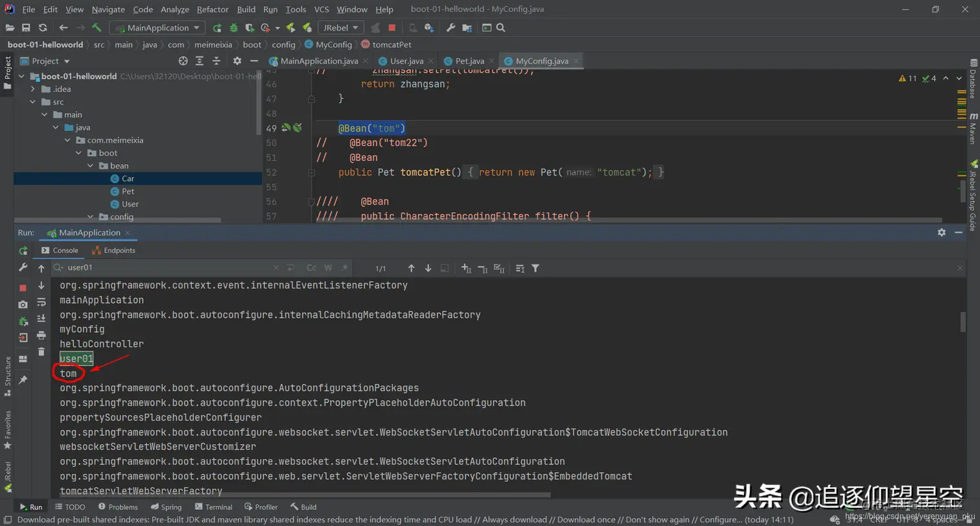Toggle scroll to end in console
Screen dimensions: 980x526
[41, 318]
